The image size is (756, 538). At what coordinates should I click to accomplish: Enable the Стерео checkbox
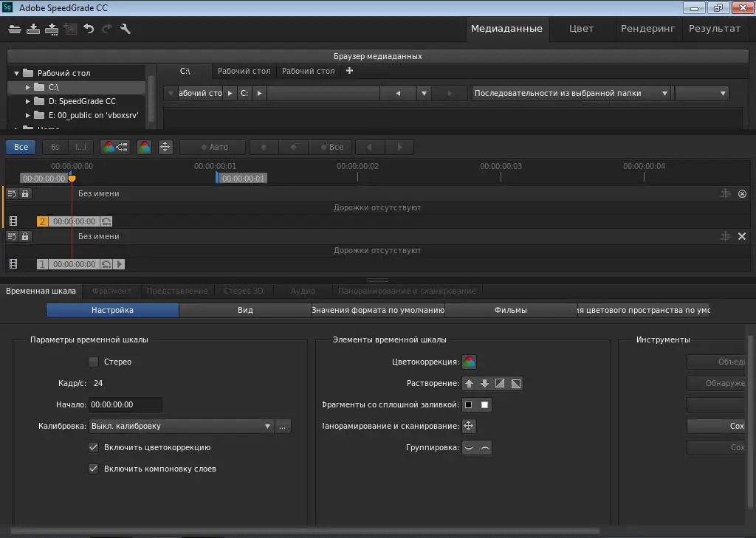[x=93, y=362]
